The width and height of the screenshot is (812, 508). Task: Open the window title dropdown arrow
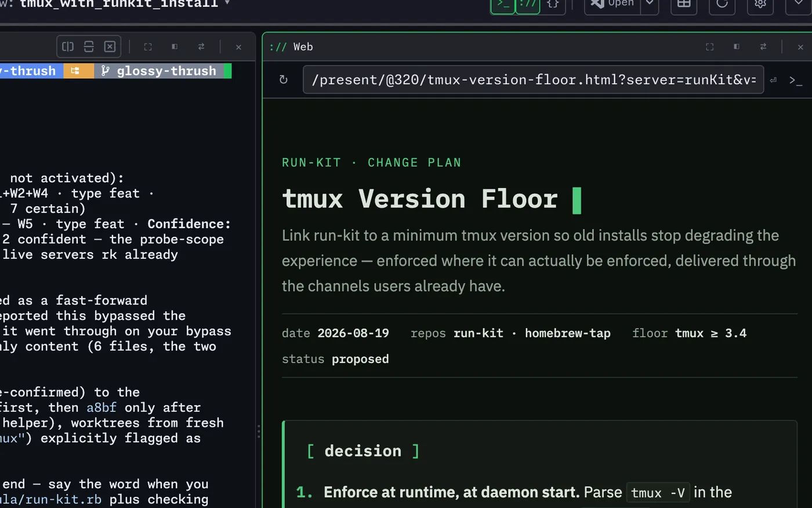[x=227, y=3]
